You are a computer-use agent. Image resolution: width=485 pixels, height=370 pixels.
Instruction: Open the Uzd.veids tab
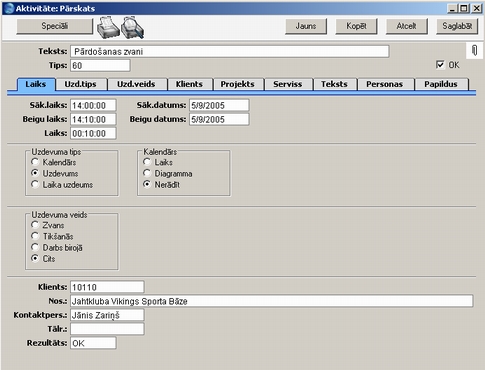[x=136, y=84]
